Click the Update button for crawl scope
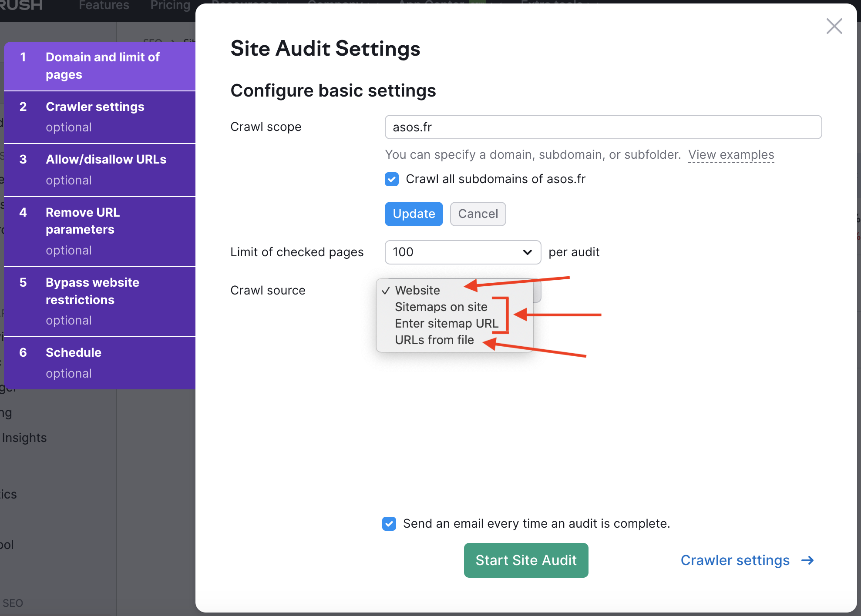 tap(414, 213)
